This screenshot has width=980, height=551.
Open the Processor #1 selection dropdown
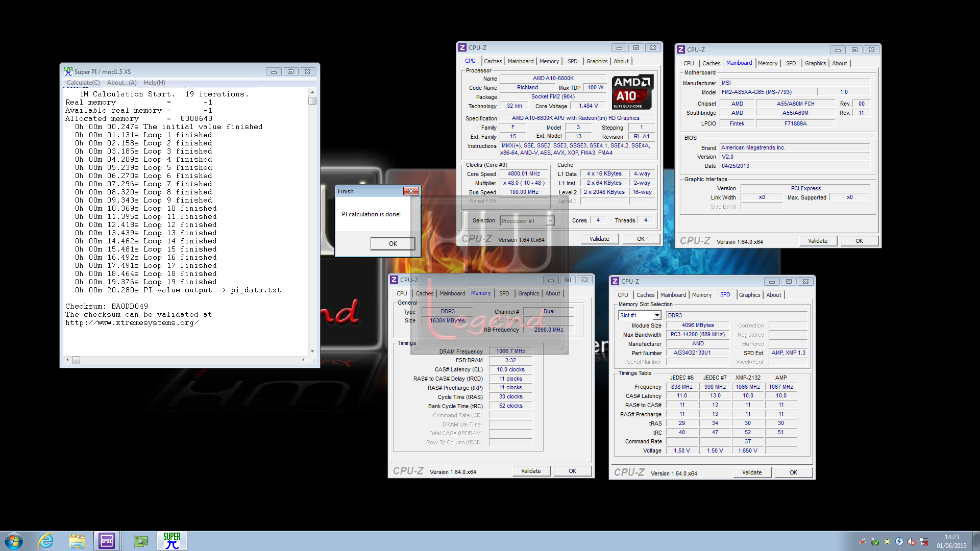(x=550, y=221)
